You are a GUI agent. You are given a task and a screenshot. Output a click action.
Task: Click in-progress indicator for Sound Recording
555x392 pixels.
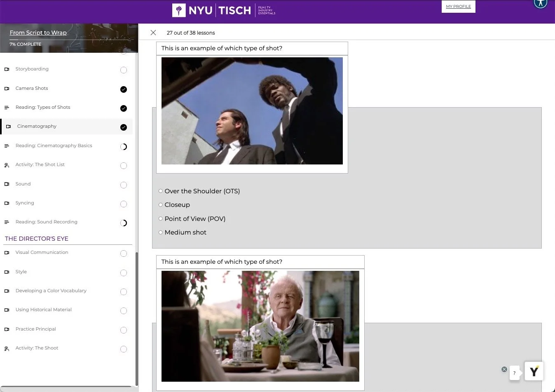pyautogui.click(x=124, y=223)
